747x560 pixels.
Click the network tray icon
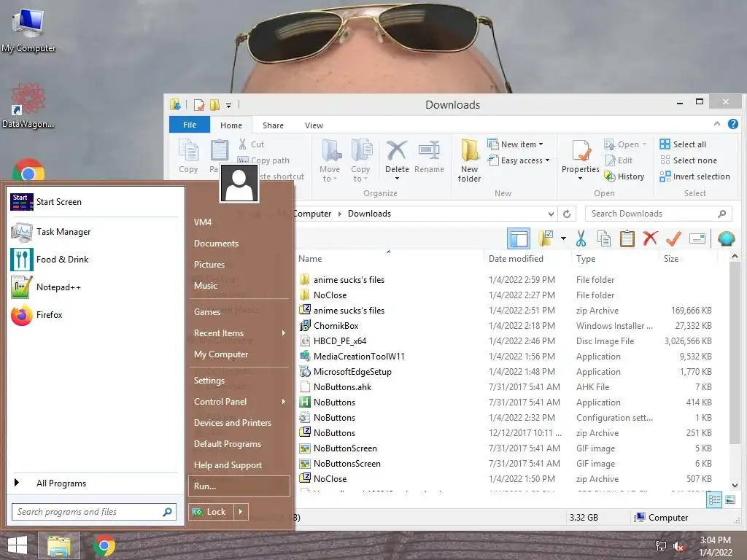tap(661, 547)
